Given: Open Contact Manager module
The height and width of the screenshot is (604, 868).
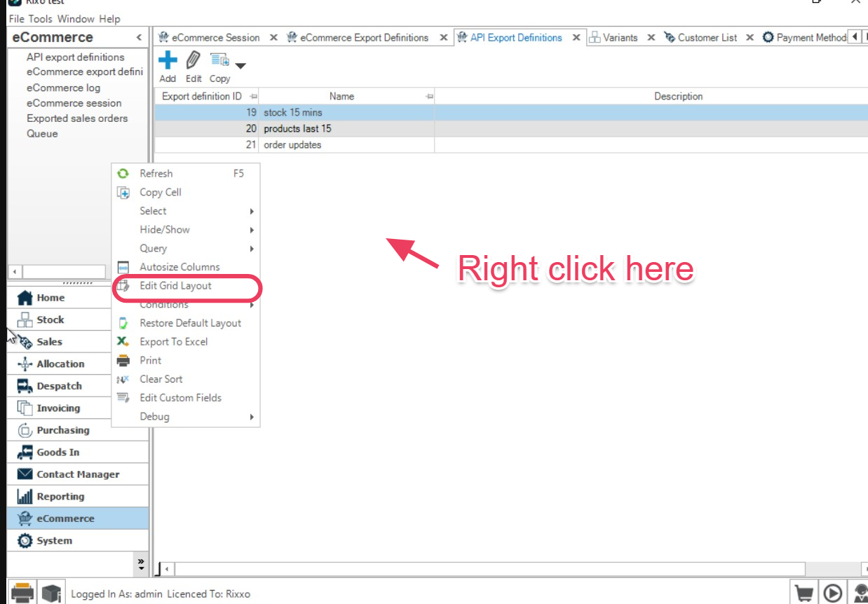Looking at the screenshot, I should (78, 474).
